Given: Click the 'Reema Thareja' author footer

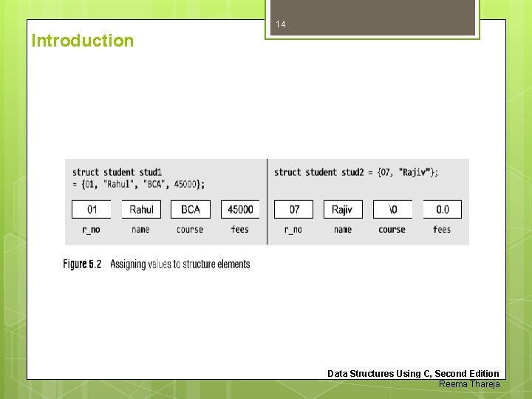Looking at the screenshot, I should [469, 384].
